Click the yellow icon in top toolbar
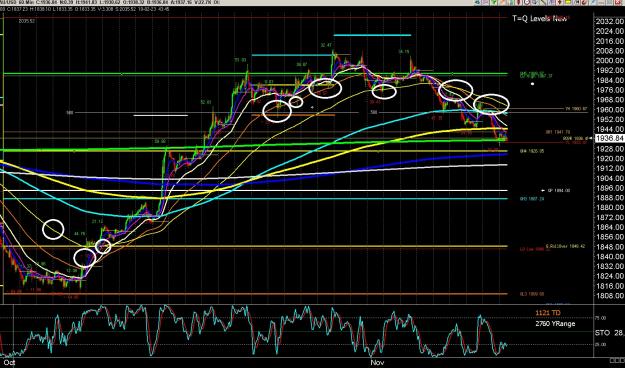 567,2
